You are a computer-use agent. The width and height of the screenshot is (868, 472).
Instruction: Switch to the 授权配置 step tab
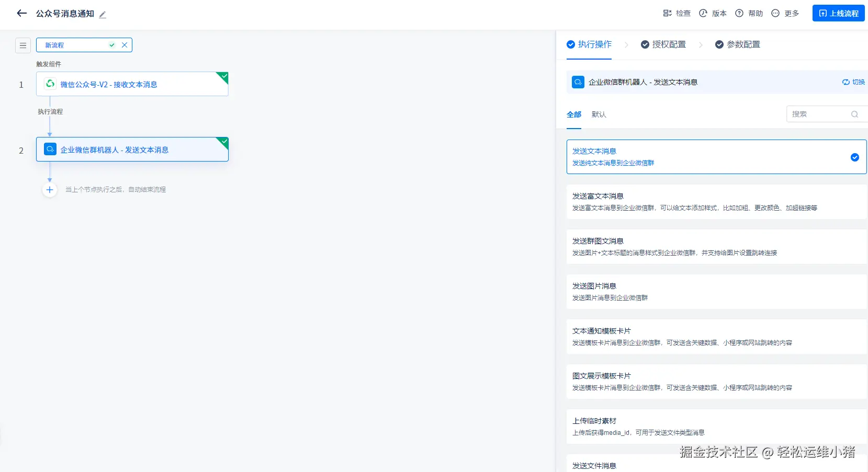pyautogui.click(x=663, y=44)
